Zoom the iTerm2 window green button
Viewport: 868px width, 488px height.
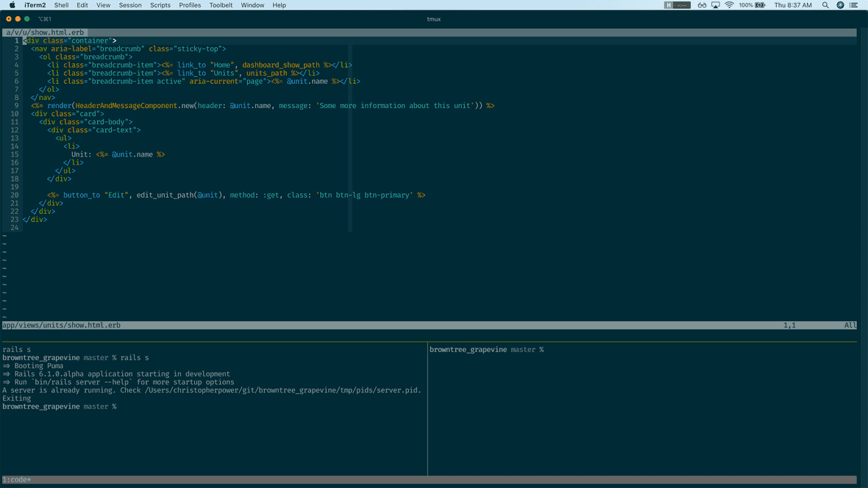[x=26, y=19]
